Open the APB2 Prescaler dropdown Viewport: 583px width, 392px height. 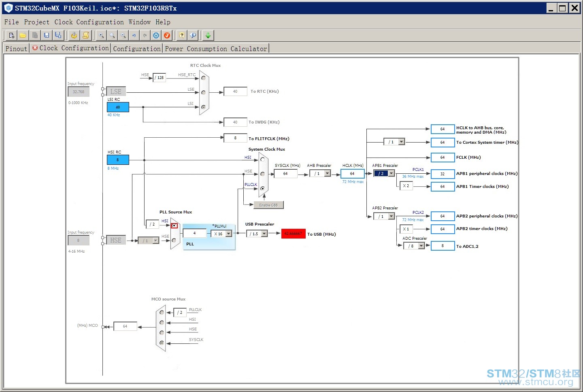[x=391, y=216]
